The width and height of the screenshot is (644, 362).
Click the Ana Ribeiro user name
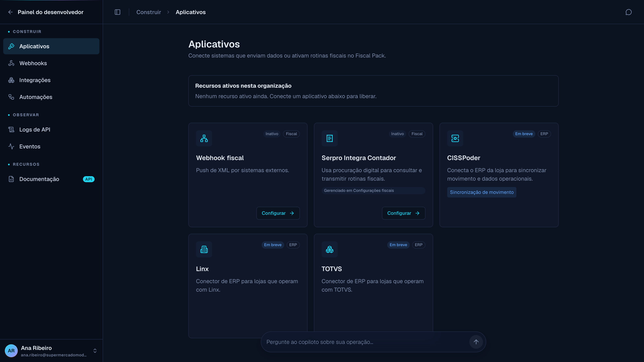36,348
